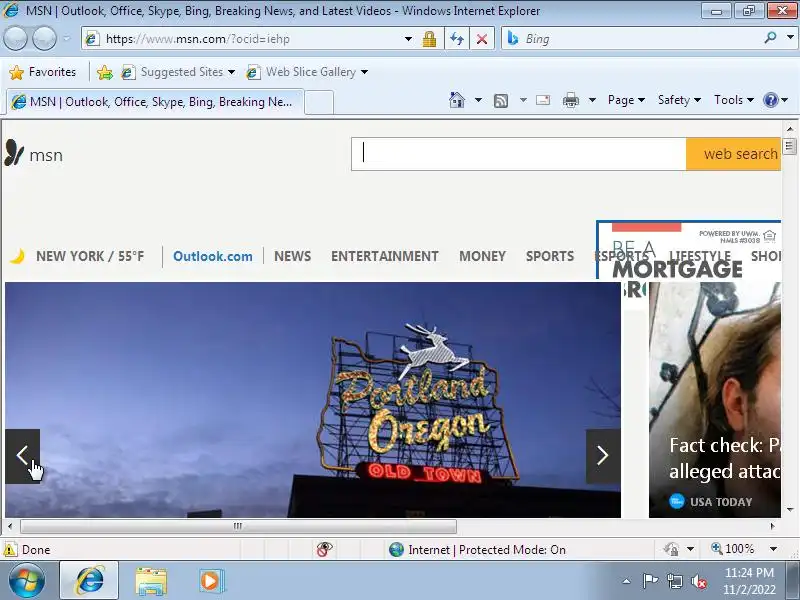Open the USA TODAY fact check story
Image resolution: width=800 pixels, height=600 pixels.
point(715,399)
